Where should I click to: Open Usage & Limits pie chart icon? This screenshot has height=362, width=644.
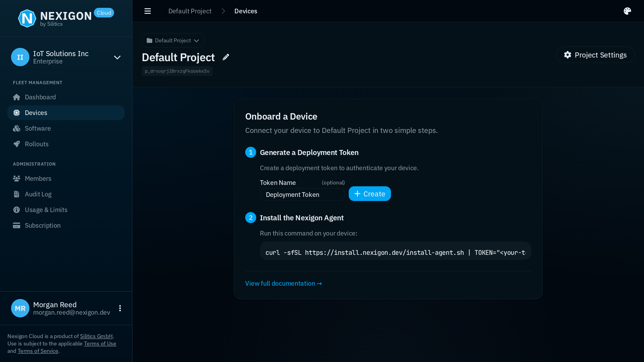(17, 210)
